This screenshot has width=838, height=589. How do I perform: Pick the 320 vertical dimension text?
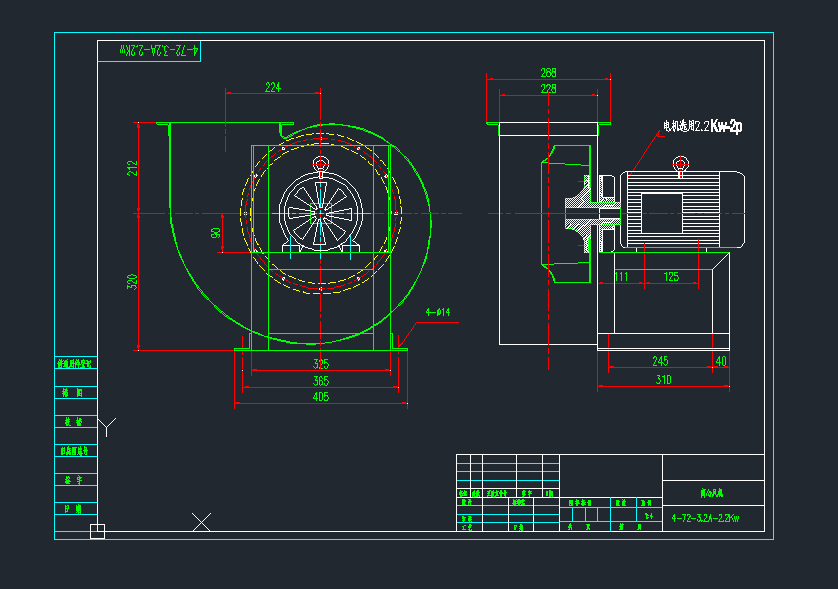[132, 282]
